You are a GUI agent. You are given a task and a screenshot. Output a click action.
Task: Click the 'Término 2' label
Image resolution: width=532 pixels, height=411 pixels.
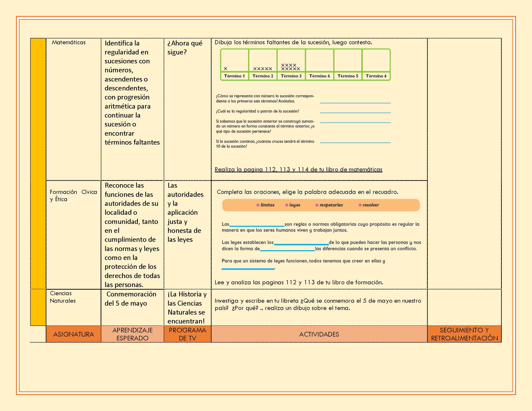click(x=263, y=76)
